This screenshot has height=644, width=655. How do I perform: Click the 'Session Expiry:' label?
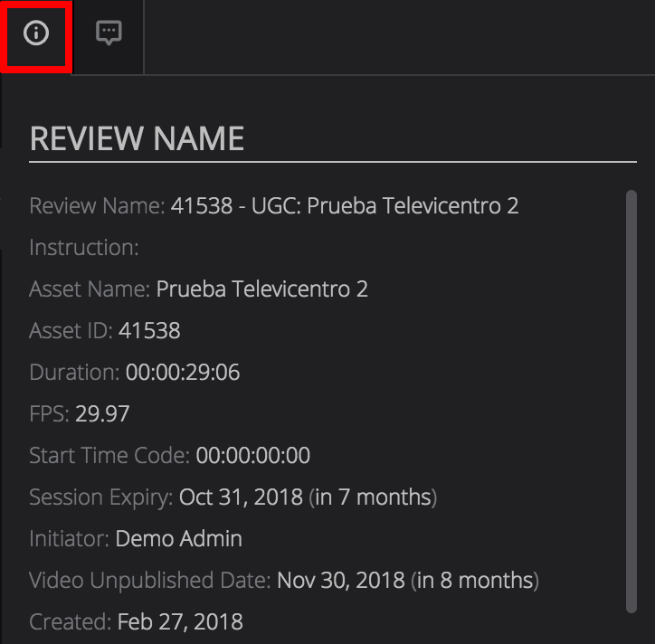[100, 497]
